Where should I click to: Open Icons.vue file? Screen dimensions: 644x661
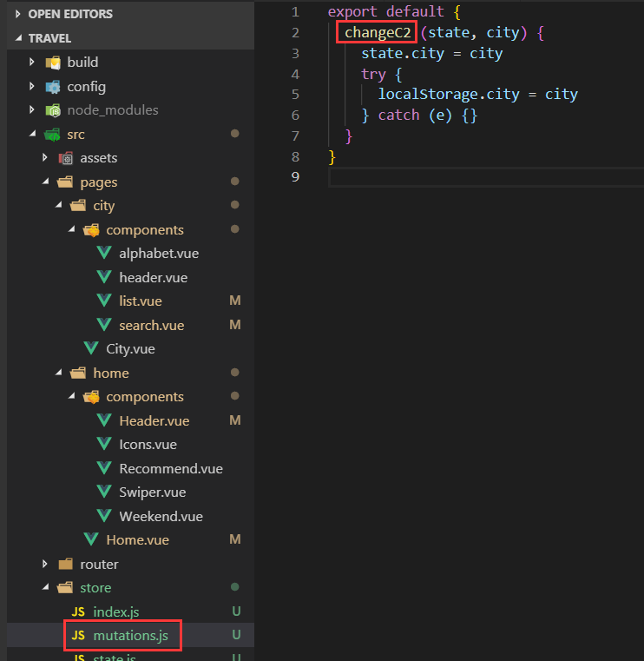(148, 445)
